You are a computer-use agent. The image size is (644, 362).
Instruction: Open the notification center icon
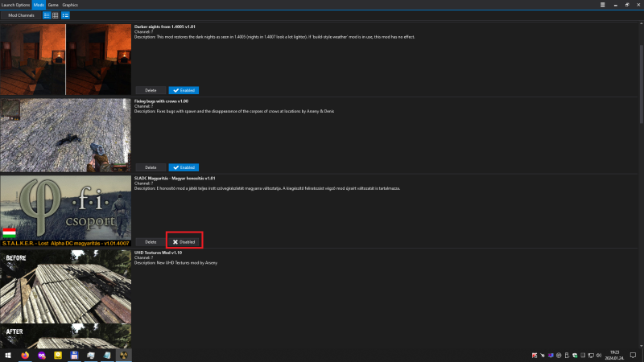[x=633, y=356]
